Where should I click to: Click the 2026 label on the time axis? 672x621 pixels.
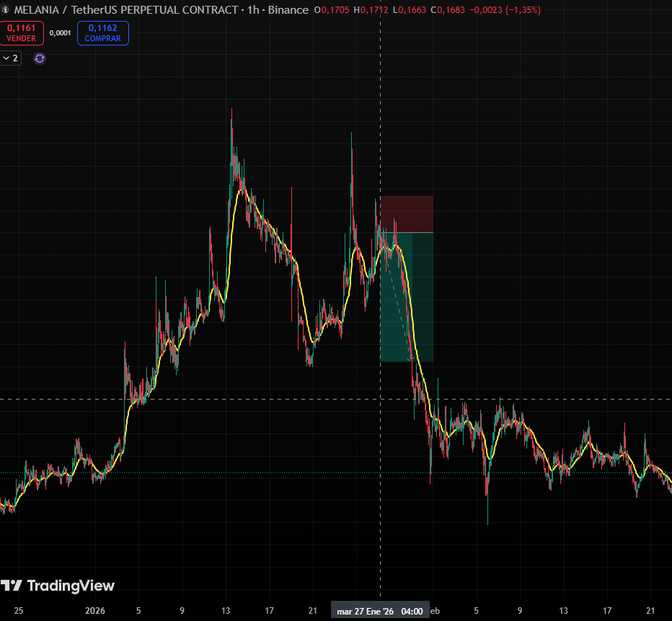[94, 611]
